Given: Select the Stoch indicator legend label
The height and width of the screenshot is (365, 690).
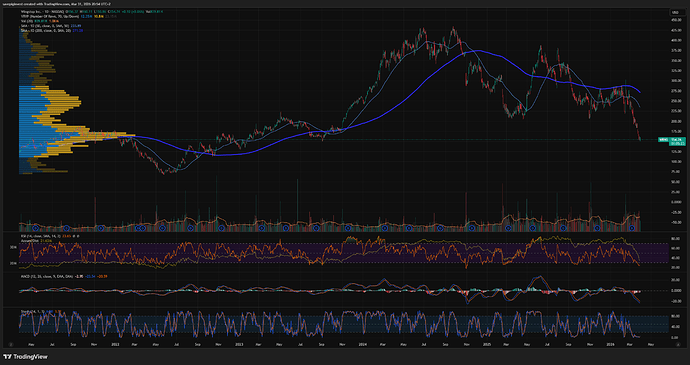Looking at the screenshot, I should (33, 311).
